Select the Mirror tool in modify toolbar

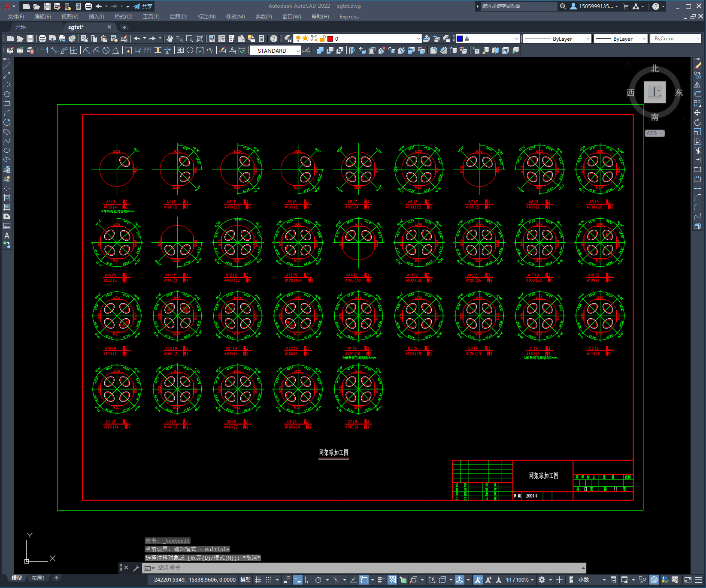click(697, 84)
